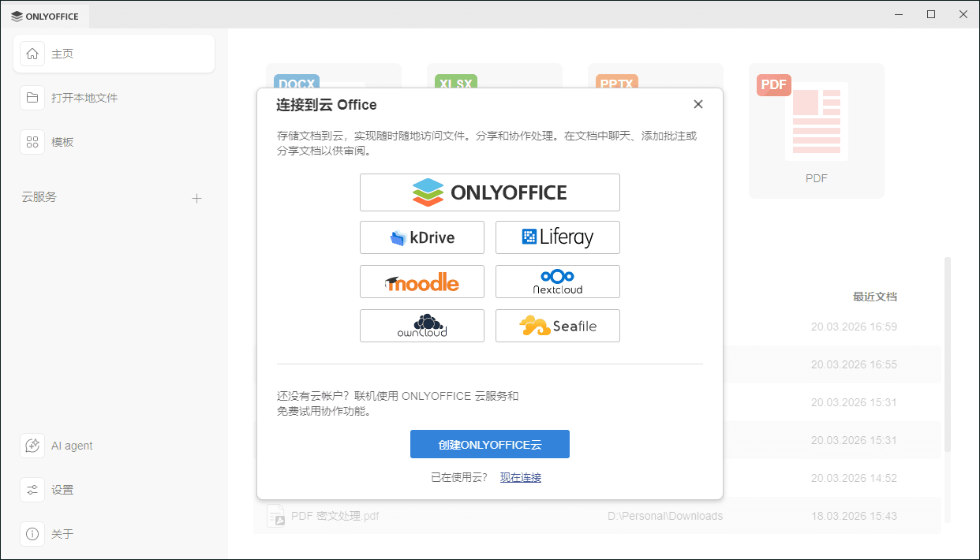Pick the ownCloud provider button

(422, 326)
